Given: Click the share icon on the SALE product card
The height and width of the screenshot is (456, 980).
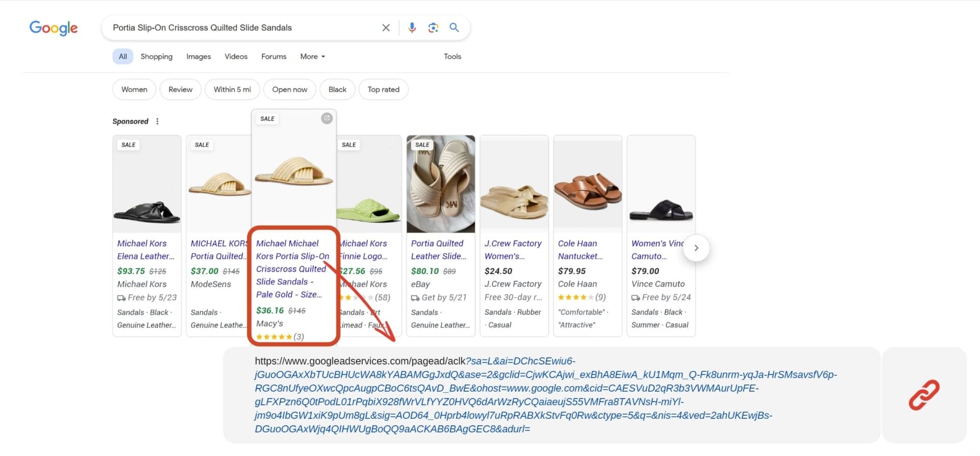Looking at the screenshot, I should [327, 118].
